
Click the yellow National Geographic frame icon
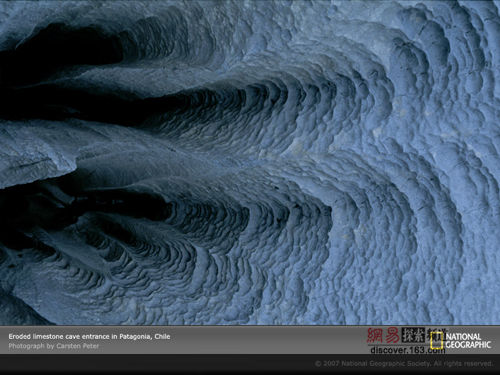point(436,340)
